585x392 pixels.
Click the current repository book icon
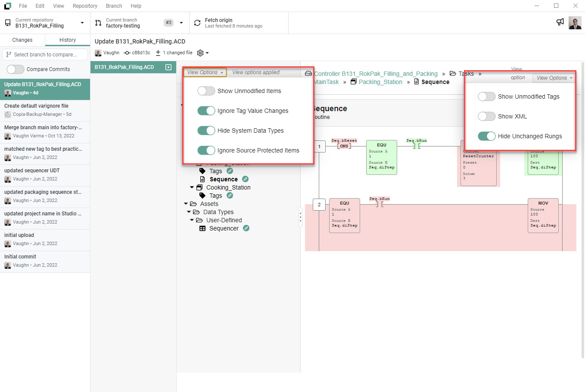pos(6,22)
